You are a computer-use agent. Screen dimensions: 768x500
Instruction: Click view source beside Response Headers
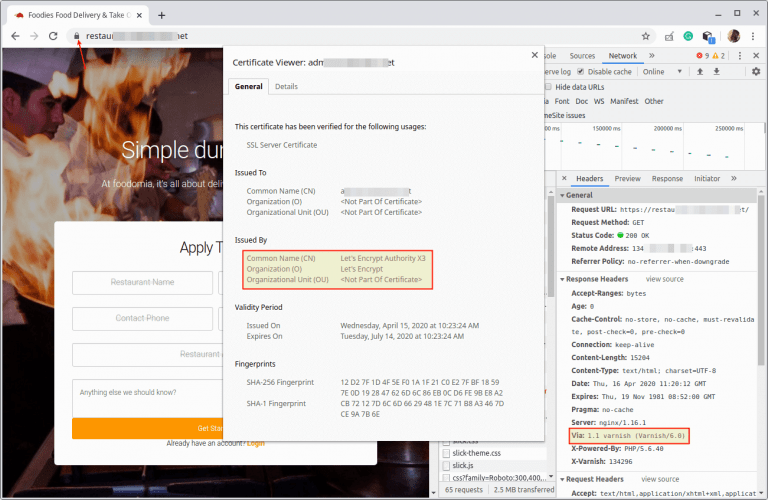[x=665, y=279]
